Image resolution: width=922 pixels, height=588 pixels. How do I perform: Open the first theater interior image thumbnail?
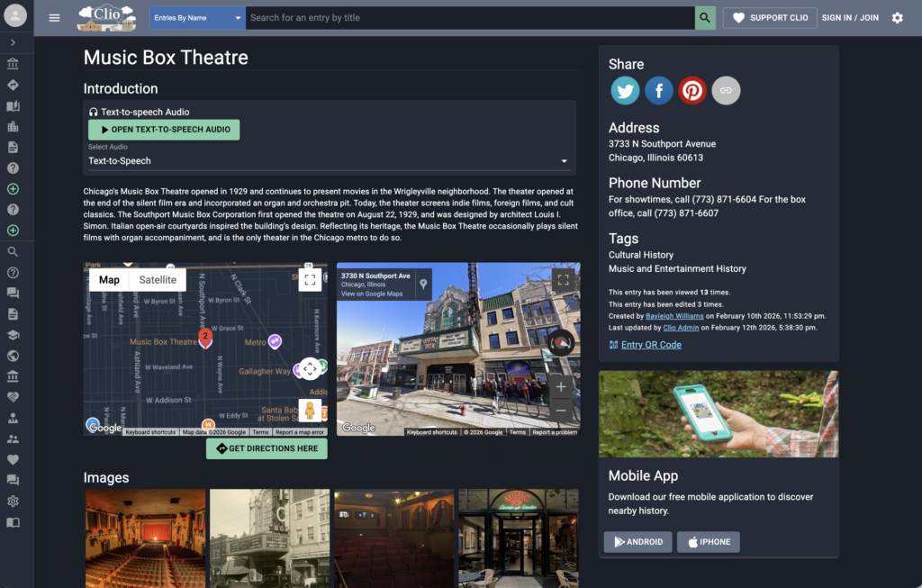145,538
